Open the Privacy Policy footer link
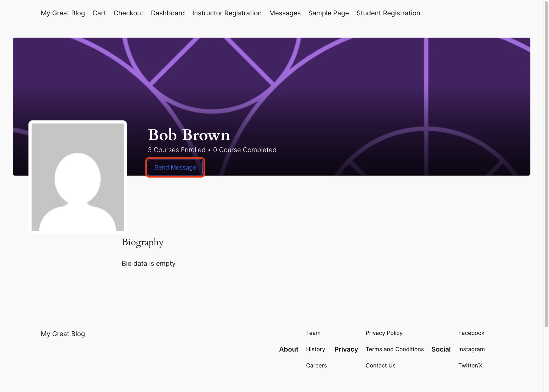 (384, 333)
